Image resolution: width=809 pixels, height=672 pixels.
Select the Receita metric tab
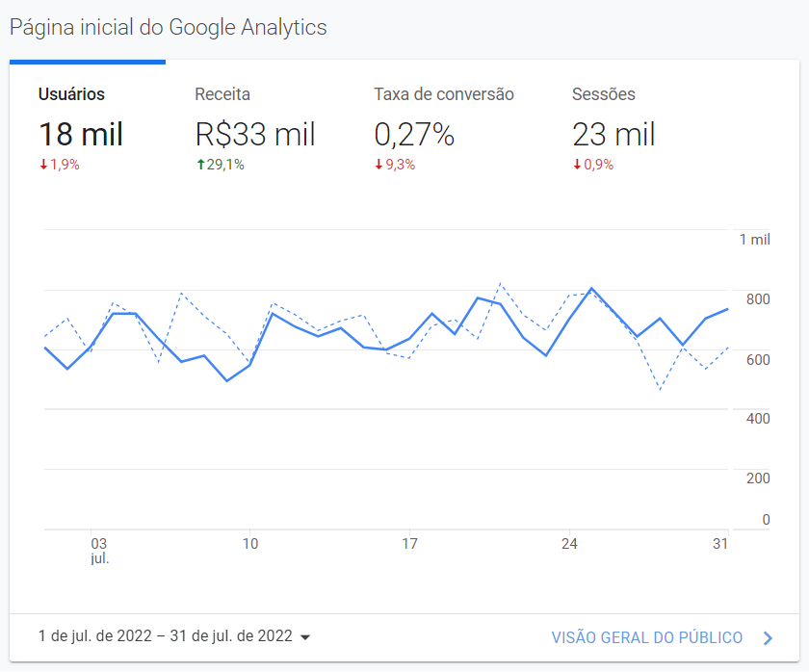tap(222, 94)
